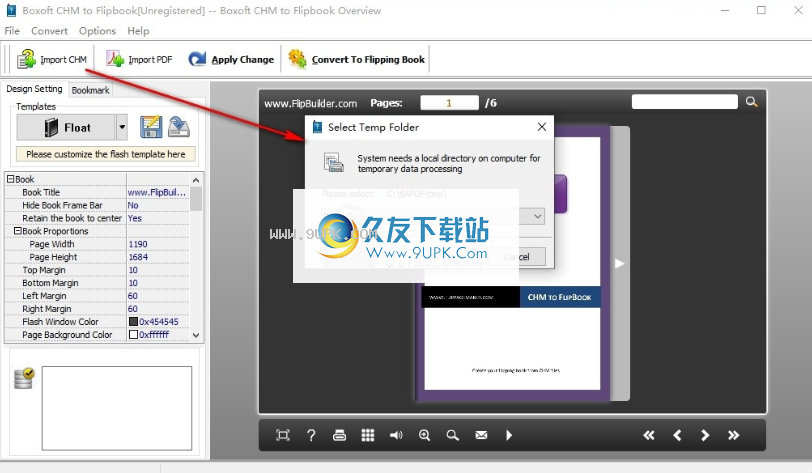Select the Bottom Margin row
Viewport: 812px width, 473px height.
click(x=97, y=283)
